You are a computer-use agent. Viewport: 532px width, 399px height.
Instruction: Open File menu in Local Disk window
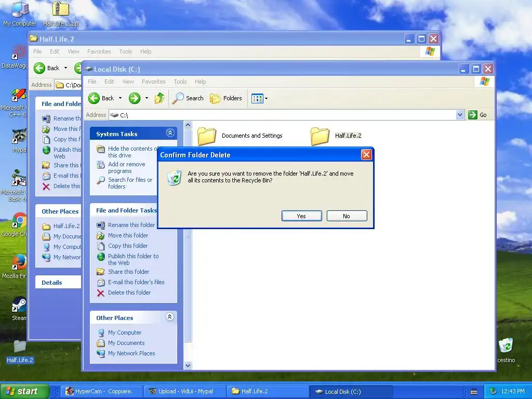click(x=92, y=82)
